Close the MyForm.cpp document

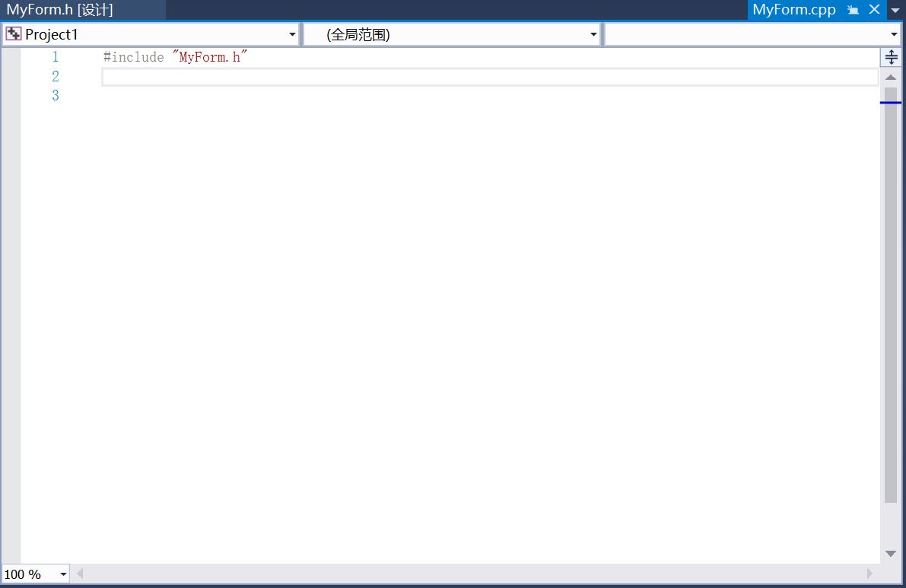(x=873, y=10)
